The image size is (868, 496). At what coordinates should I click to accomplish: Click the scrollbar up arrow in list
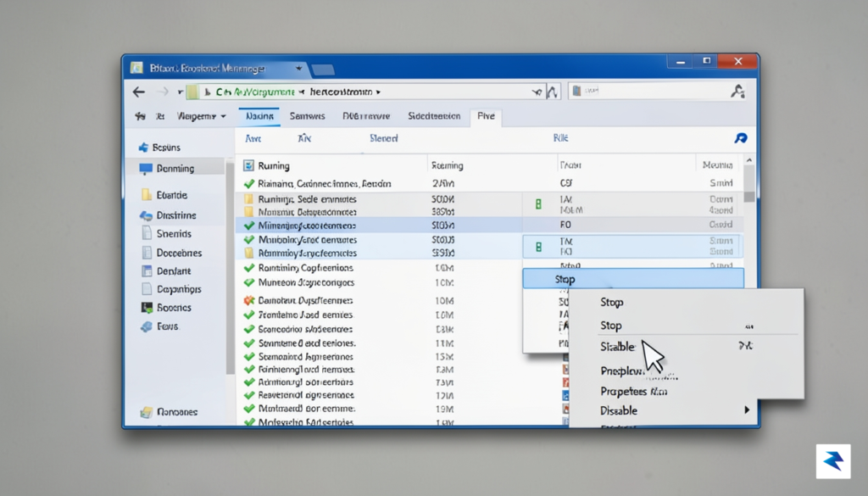[749, 160]
